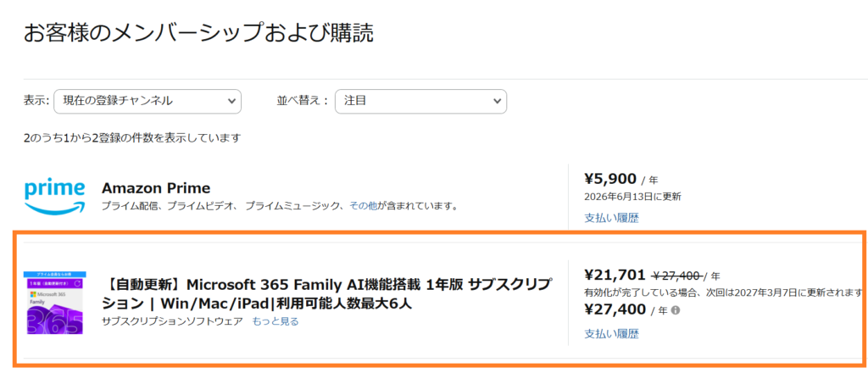
Task: Click the もっと見る link
Action: [275, 321]
